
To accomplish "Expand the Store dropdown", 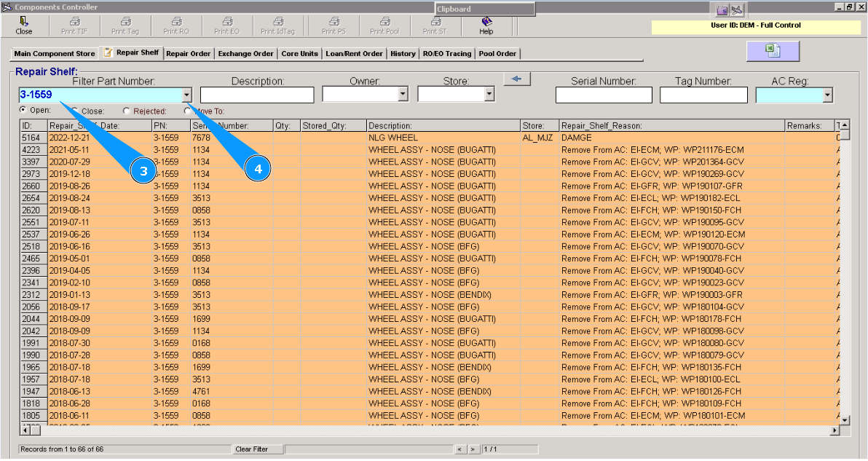I will tap(489, 95).
